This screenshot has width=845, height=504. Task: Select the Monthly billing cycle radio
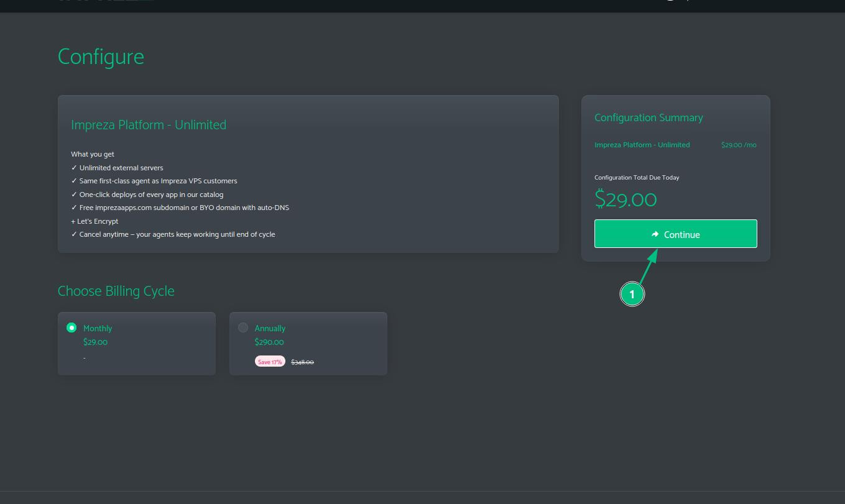[72, 328]
